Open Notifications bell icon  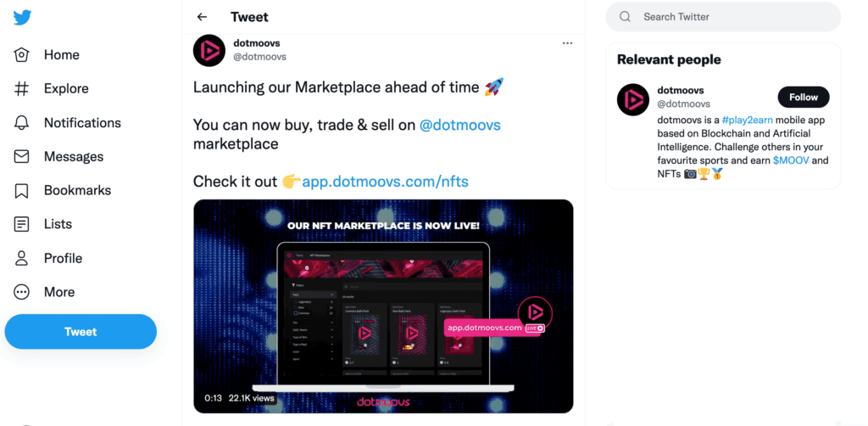(x=22, y=123)
